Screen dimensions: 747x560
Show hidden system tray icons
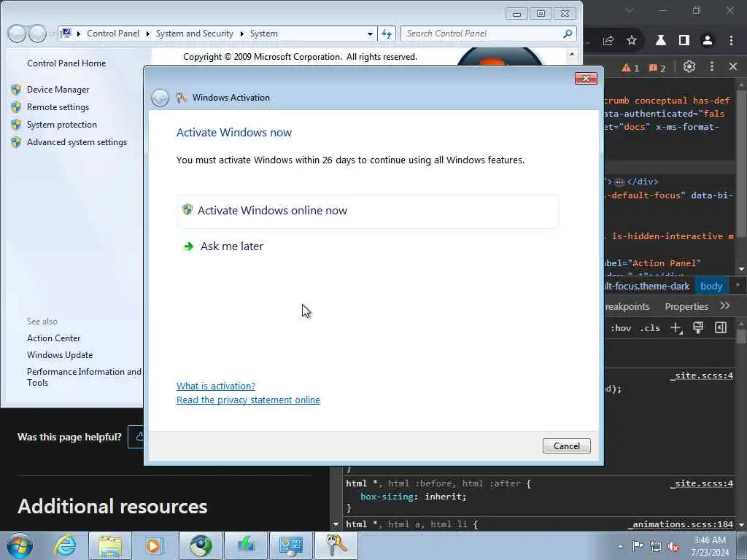(620, 546)
